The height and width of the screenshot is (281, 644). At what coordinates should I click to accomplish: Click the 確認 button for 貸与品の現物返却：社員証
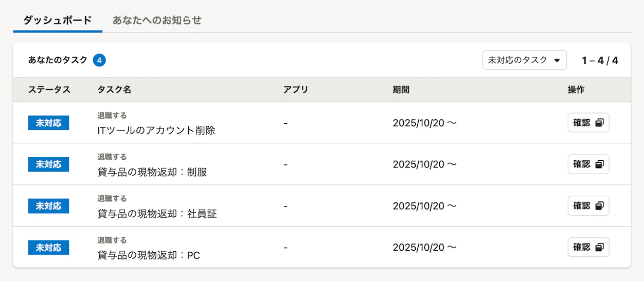tap(588, 206)
